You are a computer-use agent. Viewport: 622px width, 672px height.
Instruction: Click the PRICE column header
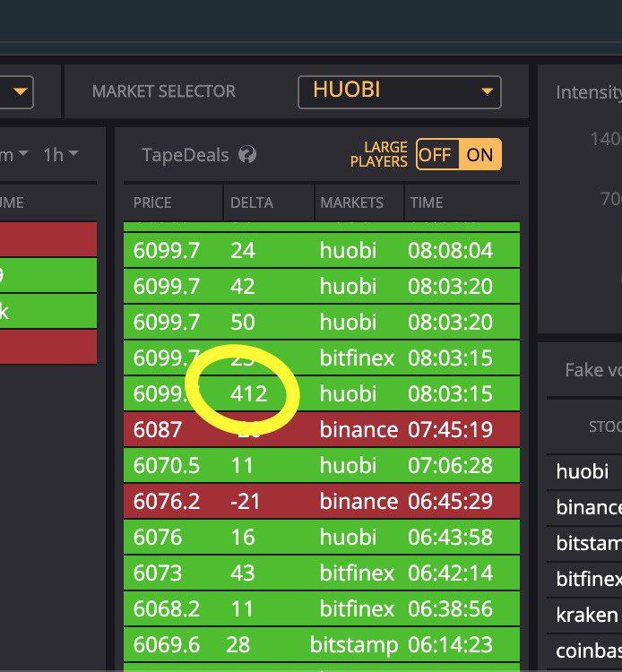[152, 202]
